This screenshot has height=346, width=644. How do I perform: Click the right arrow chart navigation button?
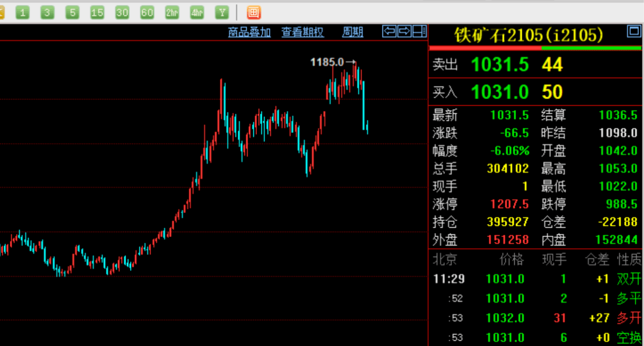click(404, 32)
